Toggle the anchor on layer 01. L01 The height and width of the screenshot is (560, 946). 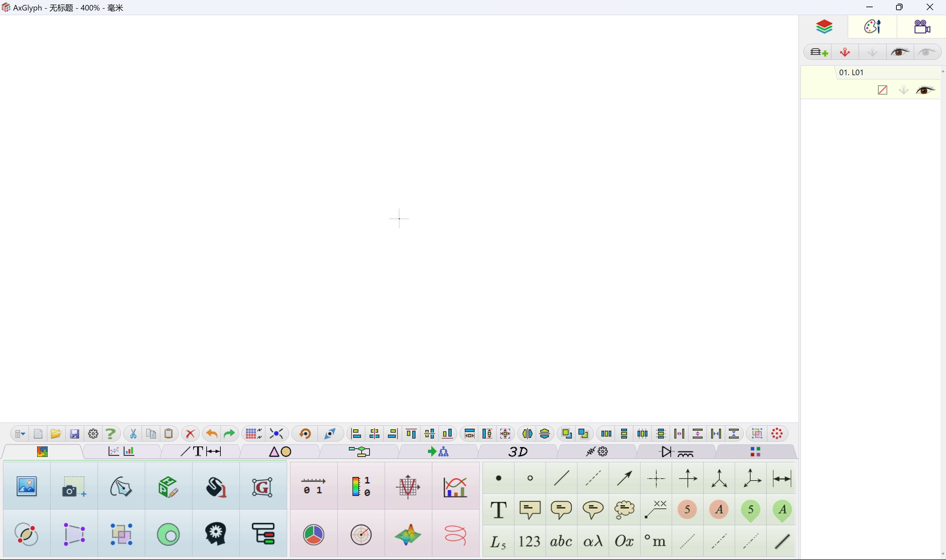(903, 90)
